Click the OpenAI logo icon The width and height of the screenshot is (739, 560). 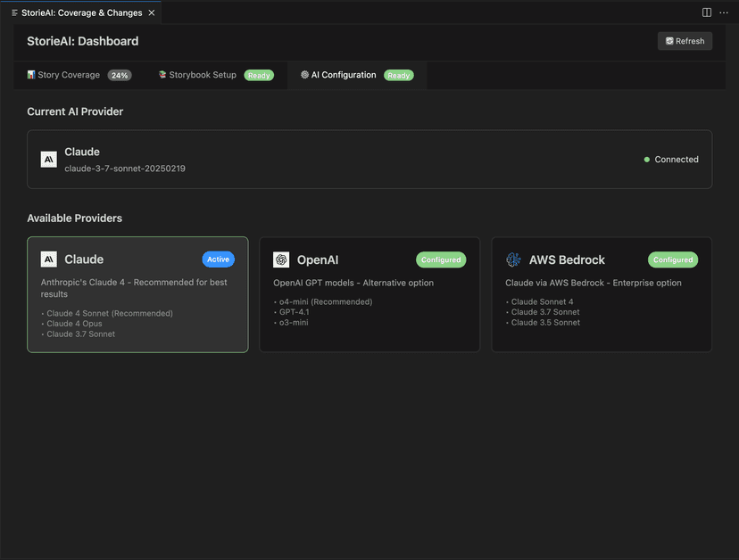pos(281,259)
